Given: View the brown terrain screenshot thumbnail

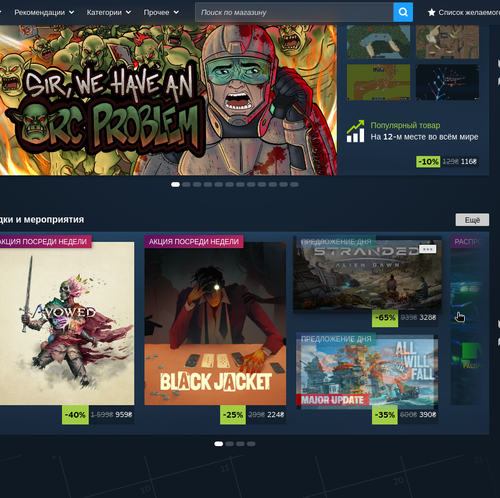Looking at the screenshot, I should [447, 42].
